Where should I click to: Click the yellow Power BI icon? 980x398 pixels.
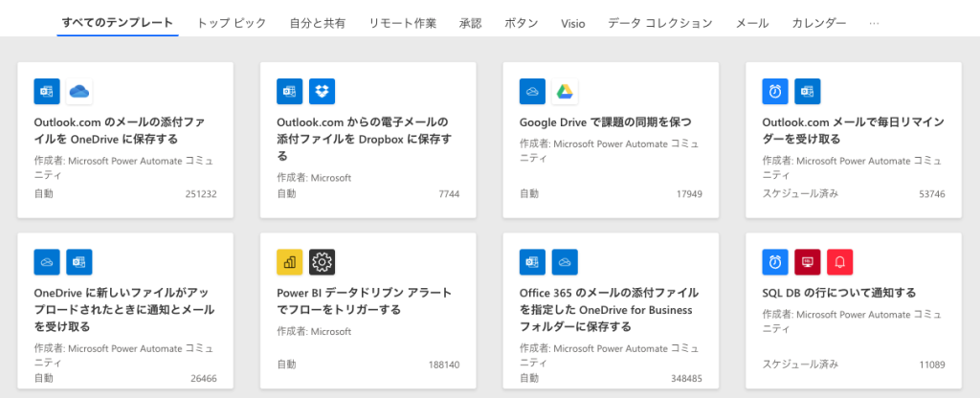(x=289, y=262)
